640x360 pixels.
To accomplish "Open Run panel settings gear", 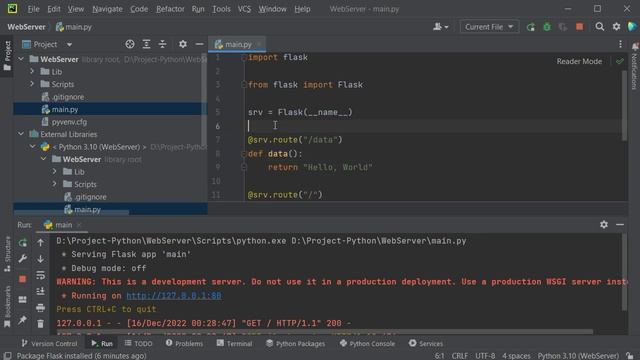I will (x=604, y=224).
